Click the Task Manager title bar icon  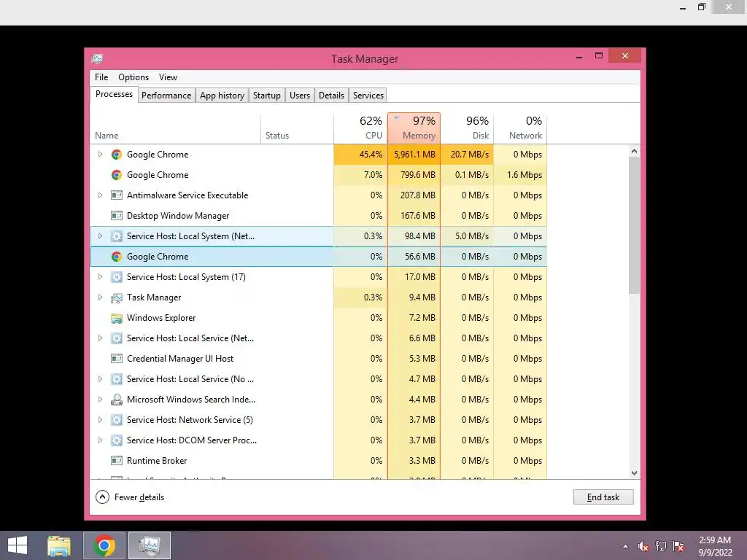97,58
